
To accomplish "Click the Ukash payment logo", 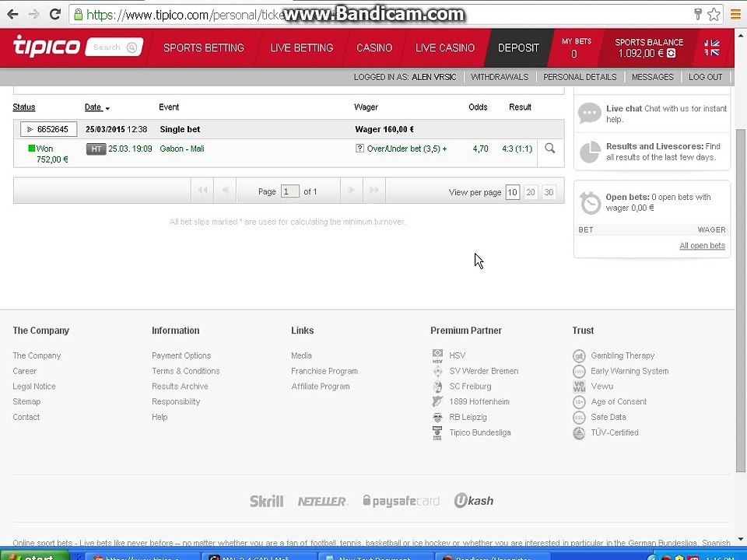I will tap(474, 500).
